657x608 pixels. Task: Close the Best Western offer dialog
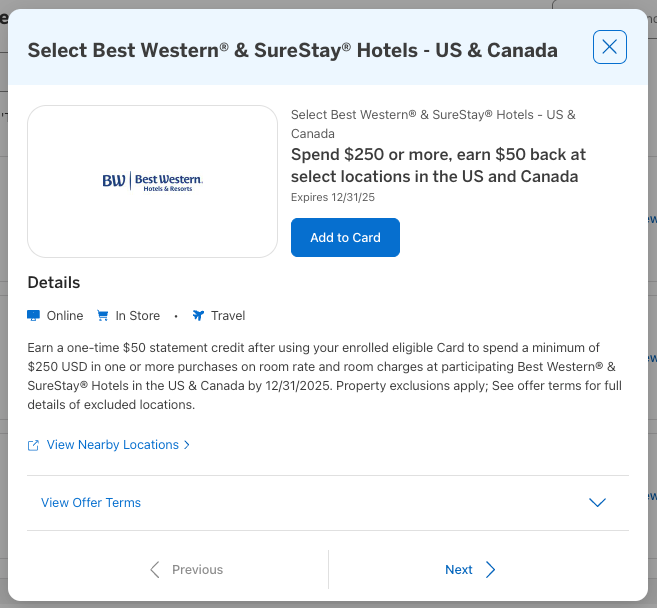tap(610, 47)
